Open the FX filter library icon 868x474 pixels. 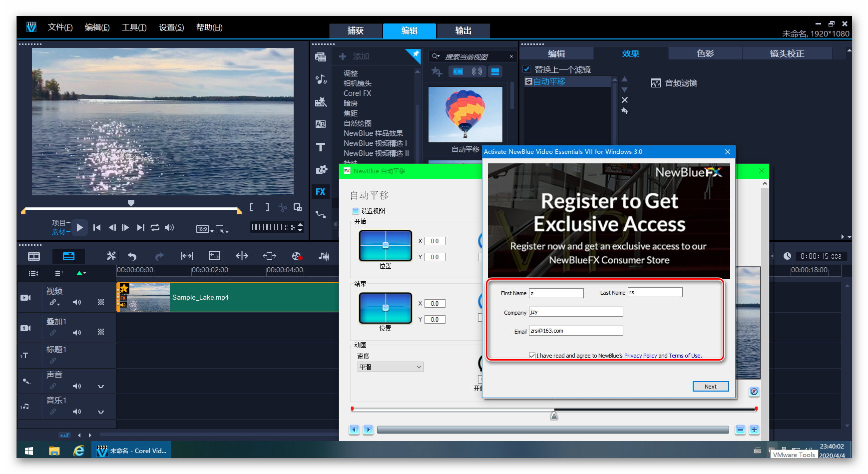pos(321,192)
